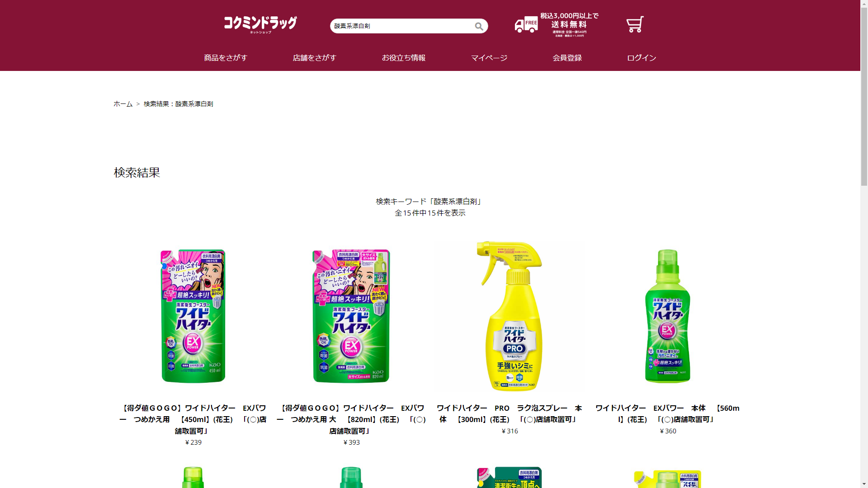
Task: Open the yellow ワイドハイター PRO spray image
Action: pos(509,316)
